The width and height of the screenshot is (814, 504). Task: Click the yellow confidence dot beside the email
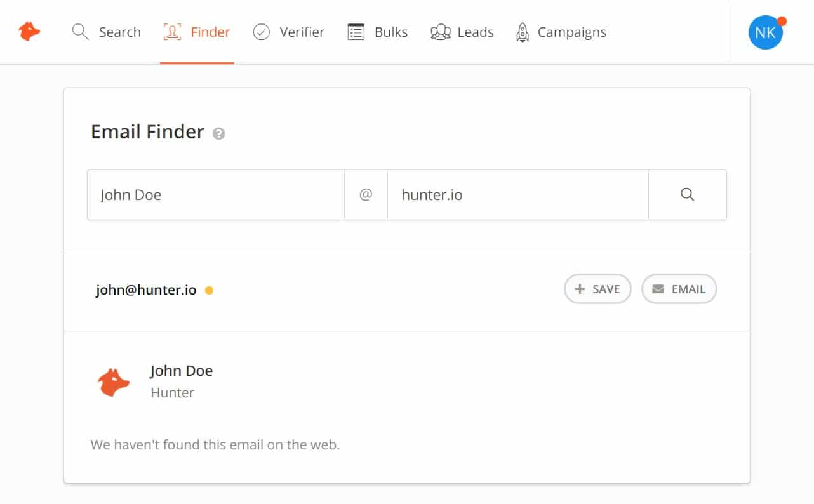click(209, 291)
